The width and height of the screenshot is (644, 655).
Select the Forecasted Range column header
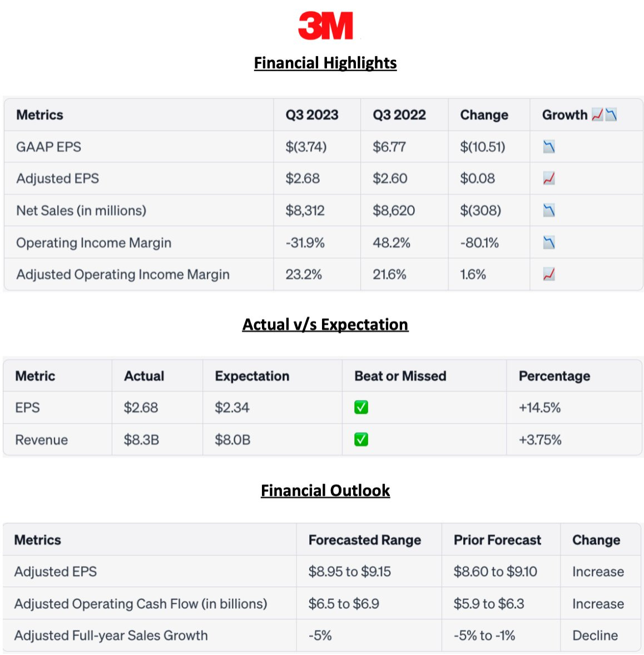(x=365, y=540)
